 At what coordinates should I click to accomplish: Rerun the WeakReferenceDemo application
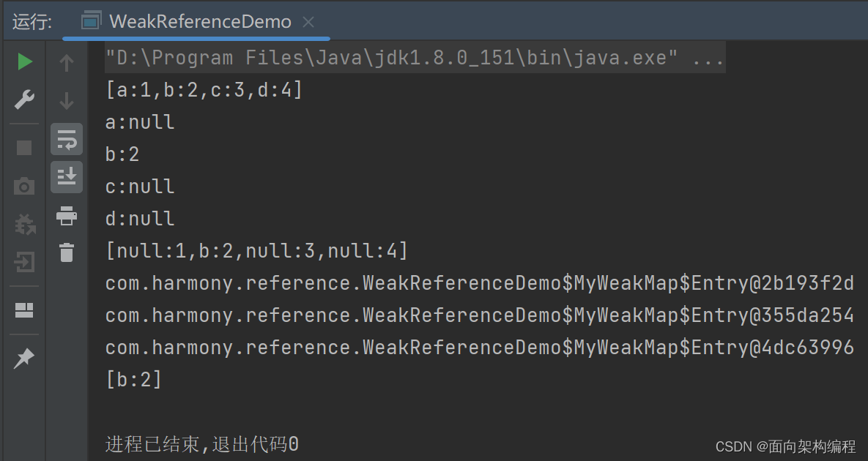(24, 61)
